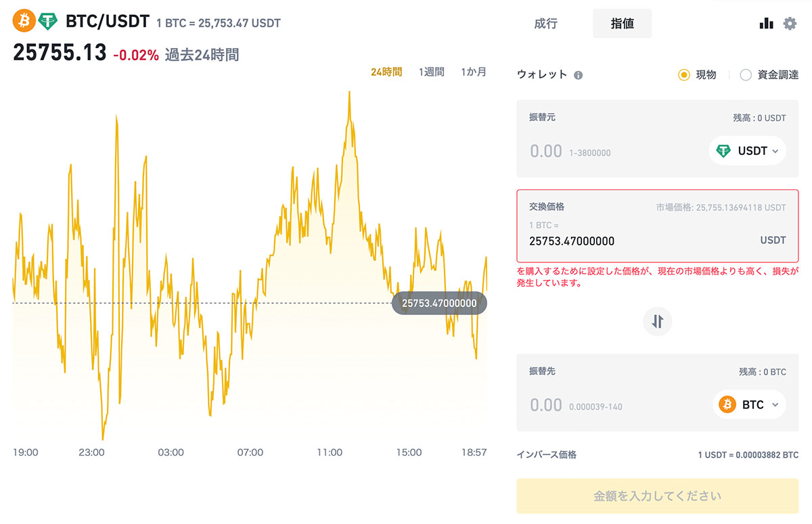Click the 1 BTC = 25,753.47 USDT text
812x524 pixels.
219,23
